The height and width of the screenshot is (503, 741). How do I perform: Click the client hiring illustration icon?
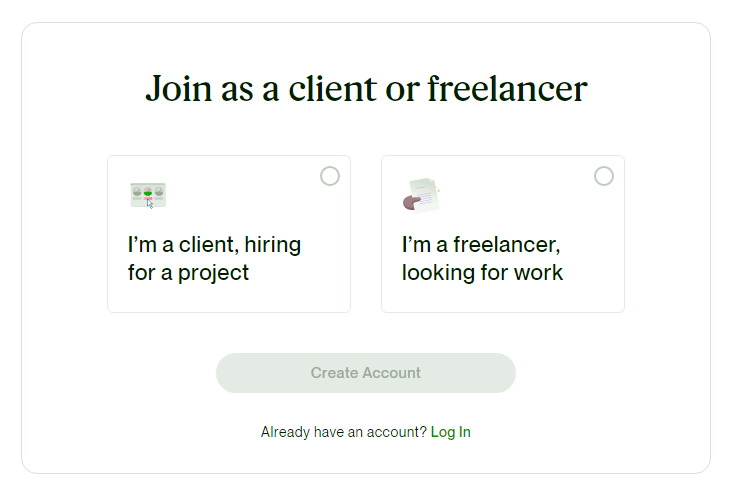pyautogui.click(x=148, y=195)
